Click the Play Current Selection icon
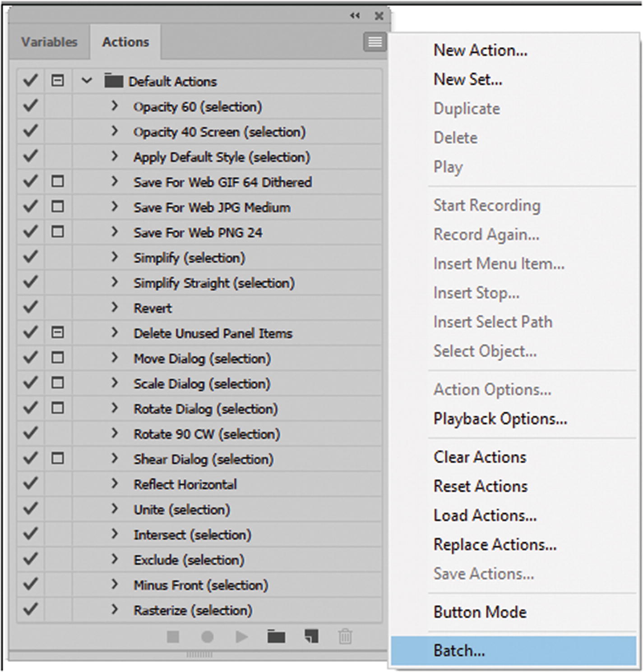 [242, 637]
